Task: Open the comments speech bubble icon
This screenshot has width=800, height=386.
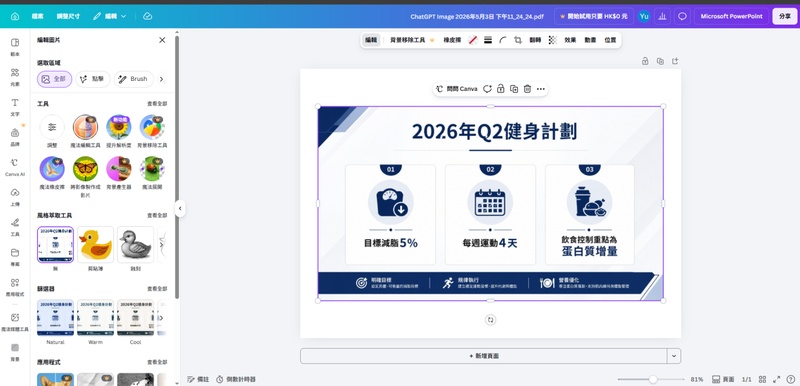Action: (x=682, y=16)
